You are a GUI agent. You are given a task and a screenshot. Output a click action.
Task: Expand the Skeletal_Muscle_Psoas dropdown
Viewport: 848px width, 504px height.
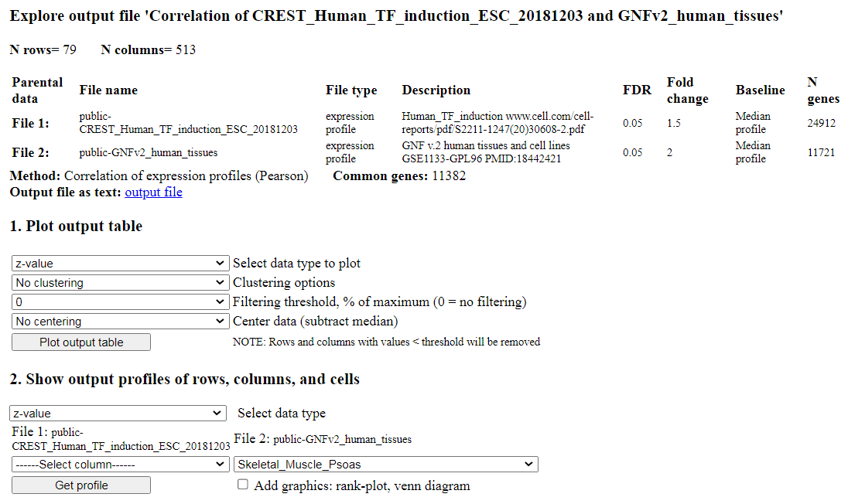click(x=385, y=465)
